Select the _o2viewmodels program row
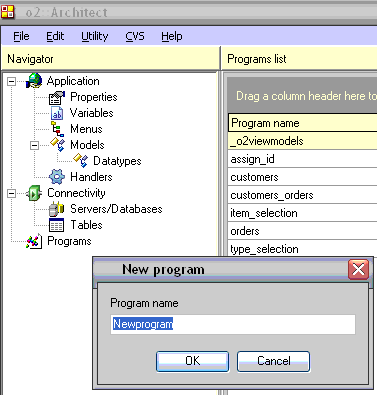The width and height of the screenshot is (377, 395). [303, 141]
